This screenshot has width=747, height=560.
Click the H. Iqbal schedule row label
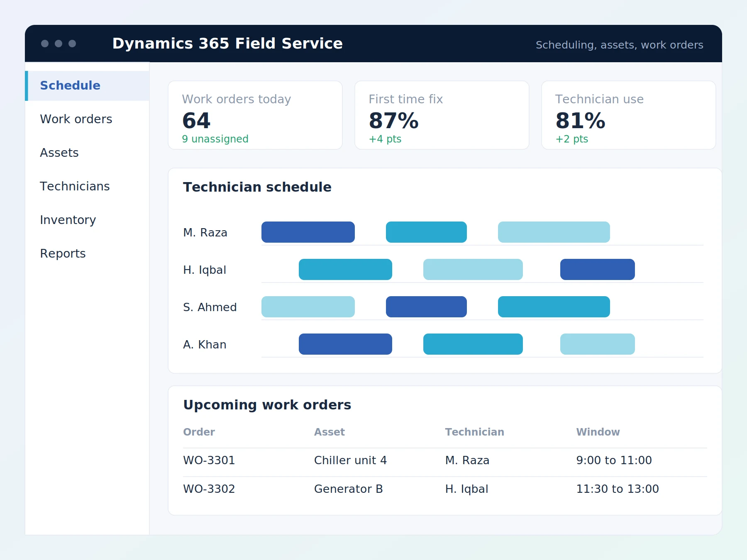point(205,270)
